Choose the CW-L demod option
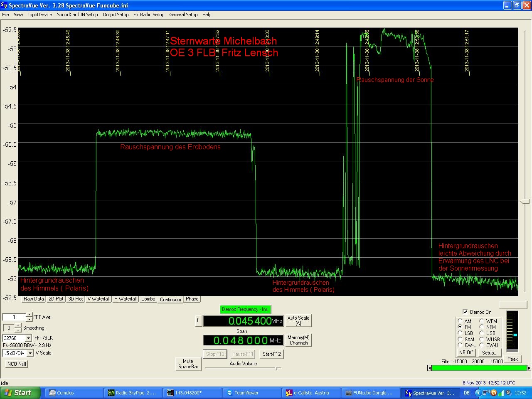Image resolution: width=532 pixels, height=399 pixels. click(460, 345)
